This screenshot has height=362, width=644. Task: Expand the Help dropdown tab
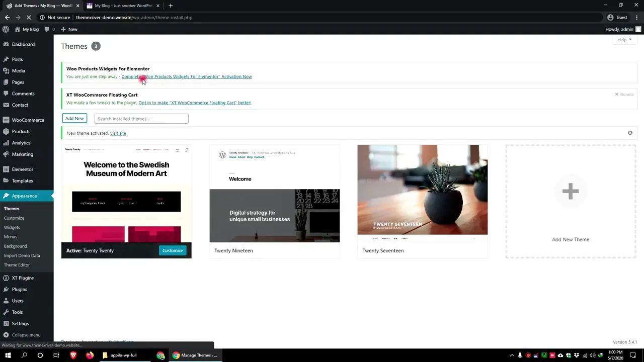(624, 40)
